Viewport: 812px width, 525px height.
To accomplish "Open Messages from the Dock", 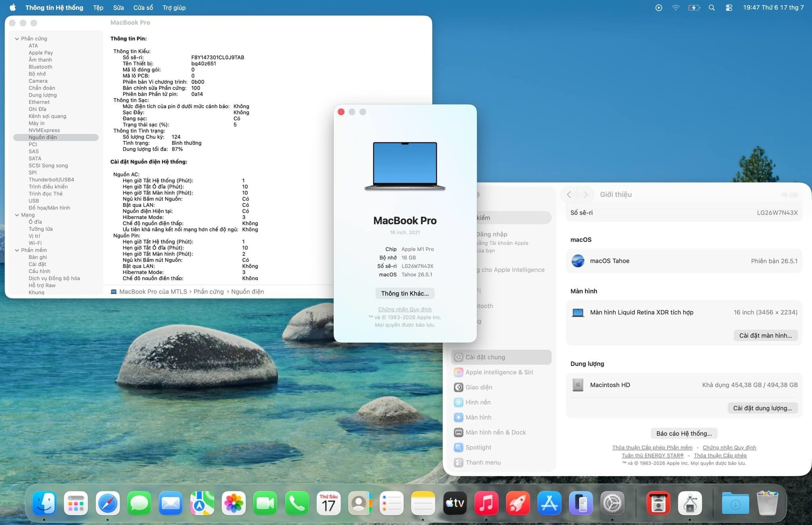I will click(x=139, y=503).
